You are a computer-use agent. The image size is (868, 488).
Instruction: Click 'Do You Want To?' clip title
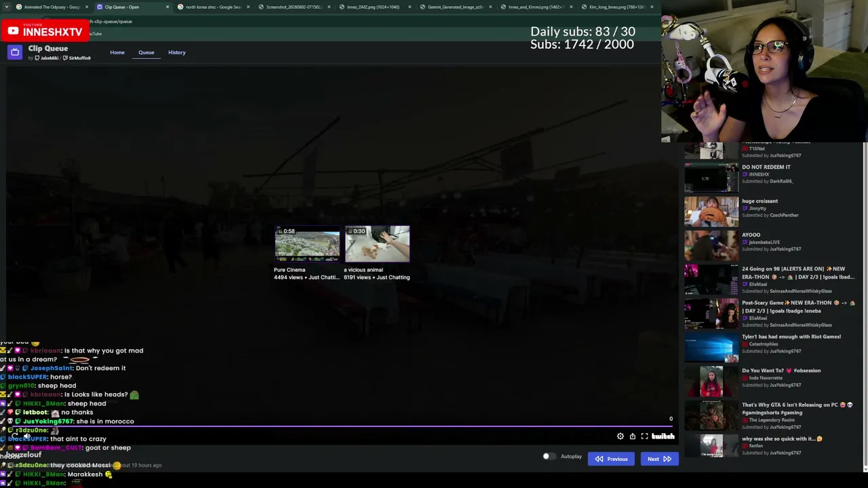[781, 370]
